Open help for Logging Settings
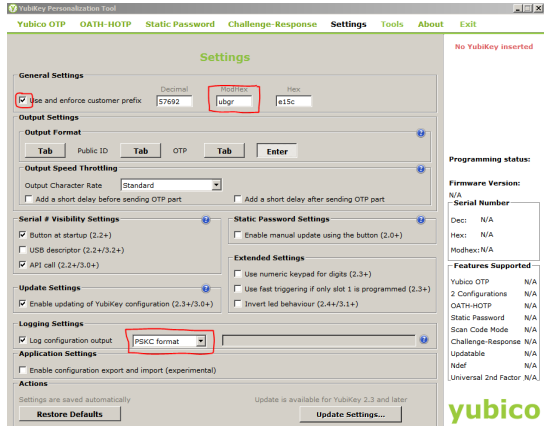Viewport: 550px width, 432px height. pos(424,339)
